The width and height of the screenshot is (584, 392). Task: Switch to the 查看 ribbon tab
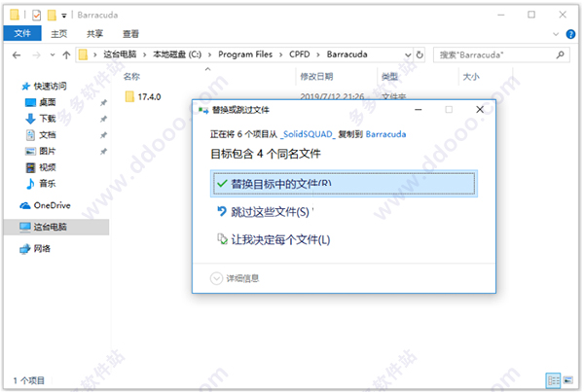pos(130,34)
